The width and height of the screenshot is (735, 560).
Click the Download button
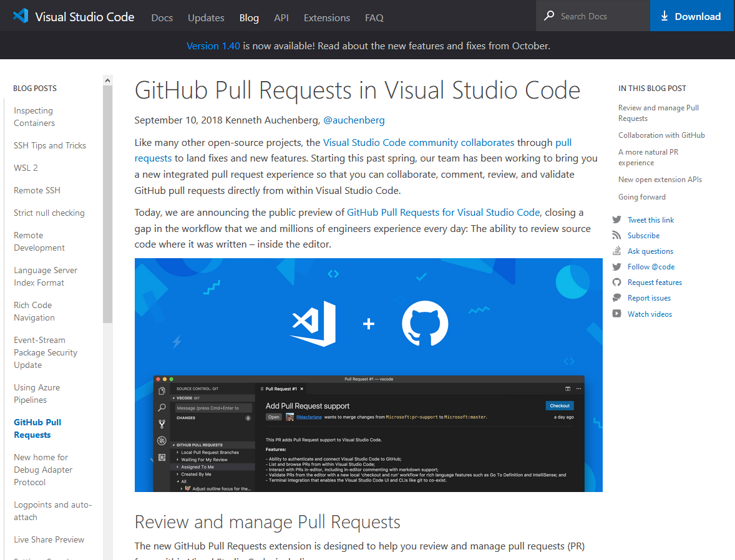tap(691, 16)
